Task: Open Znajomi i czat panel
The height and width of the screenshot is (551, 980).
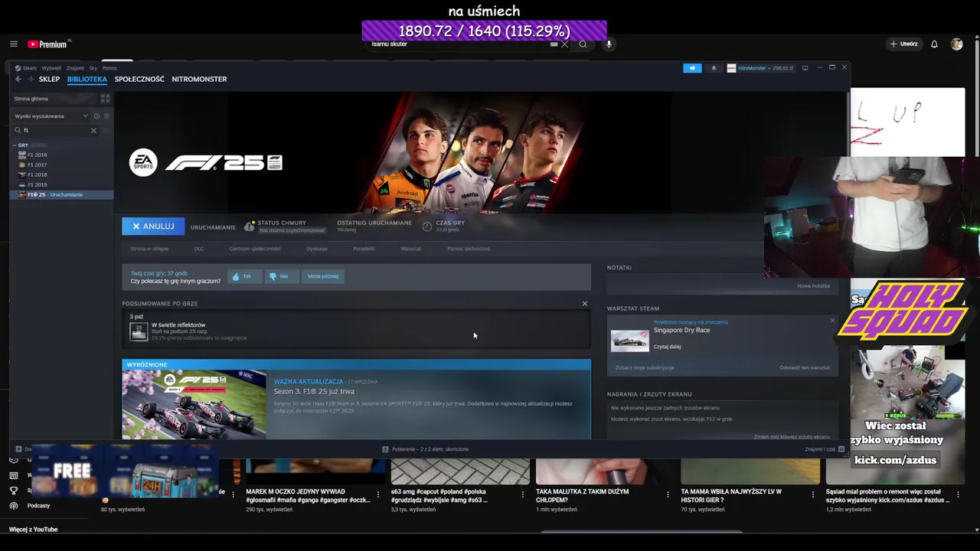Action: tap(825, 449)
